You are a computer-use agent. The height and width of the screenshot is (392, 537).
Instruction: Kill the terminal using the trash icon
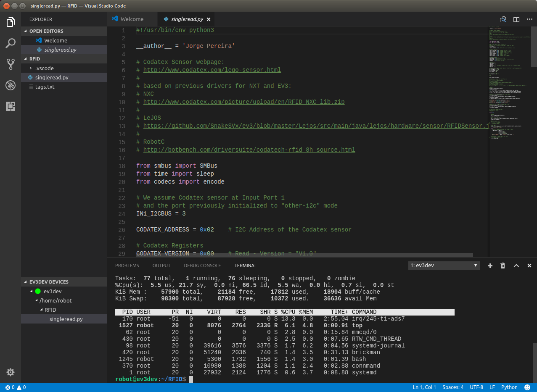(x=503, y=266)
